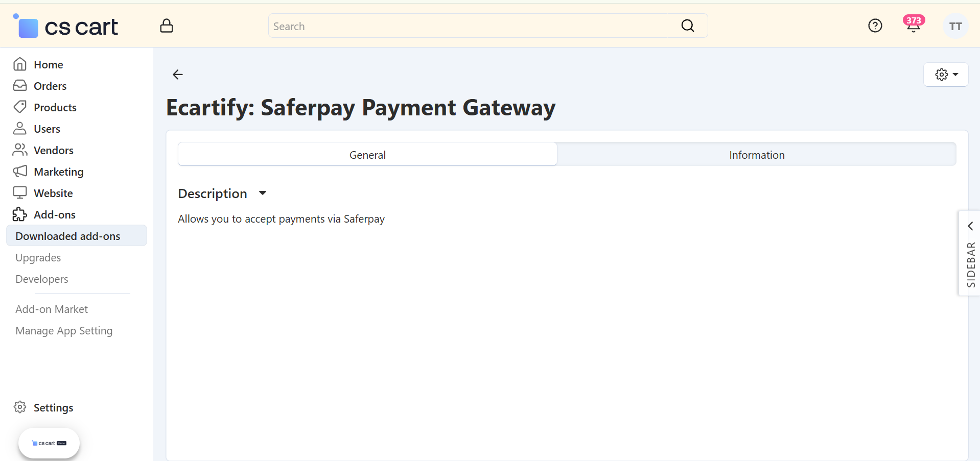Click the padlock icon in header
980x461 pixels.
click(x=167, y=26)
